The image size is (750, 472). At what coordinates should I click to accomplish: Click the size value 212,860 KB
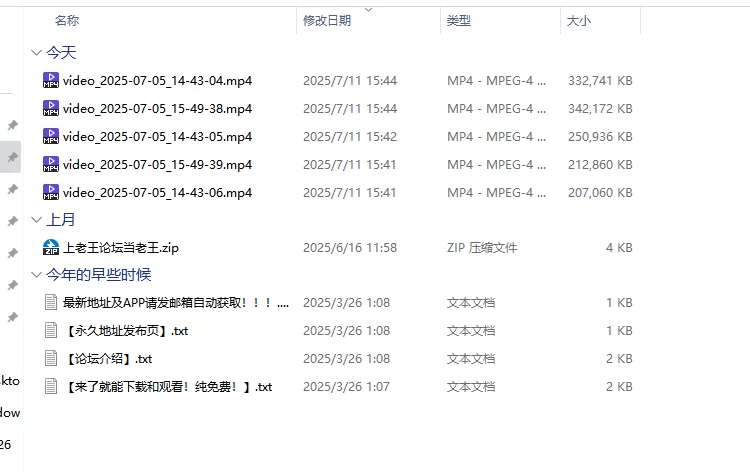click(x=600, y=165)
